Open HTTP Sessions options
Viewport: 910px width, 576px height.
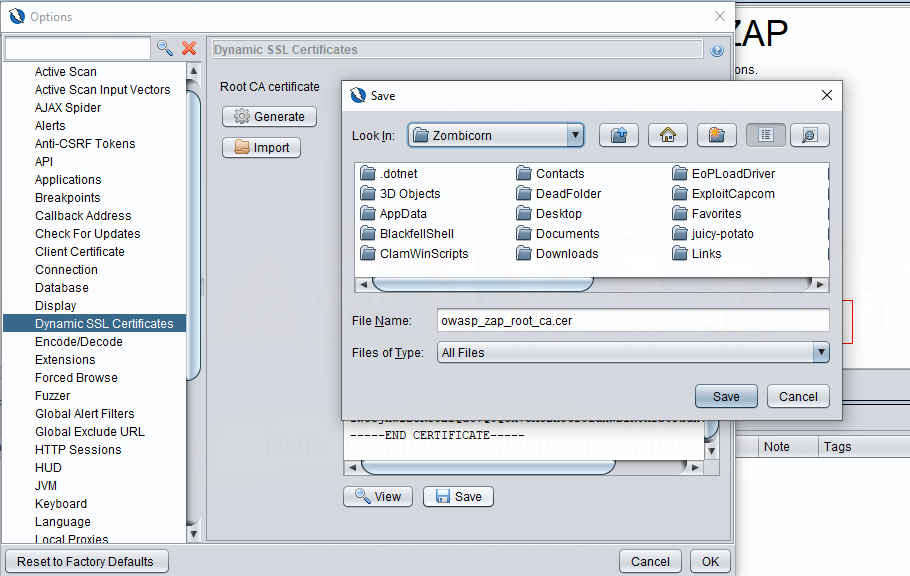tap(78, 450)
